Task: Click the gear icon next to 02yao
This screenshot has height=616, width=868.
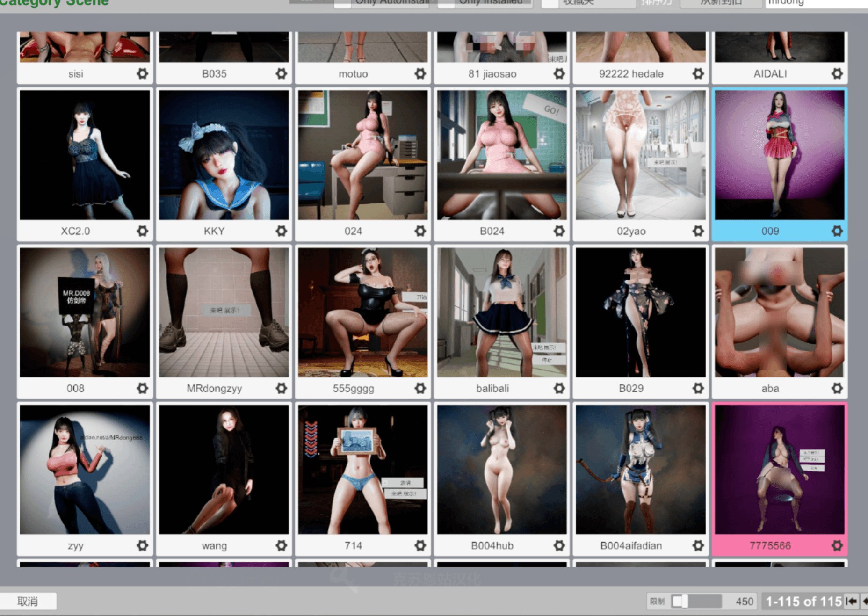Action: coord(698,231)
